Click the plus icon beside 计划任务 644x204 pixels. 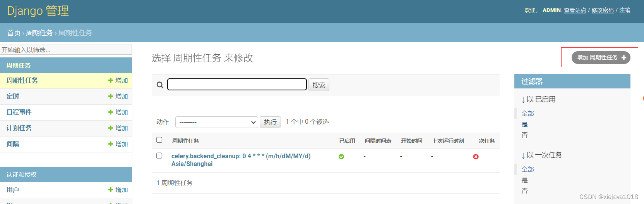pos(111,128)
